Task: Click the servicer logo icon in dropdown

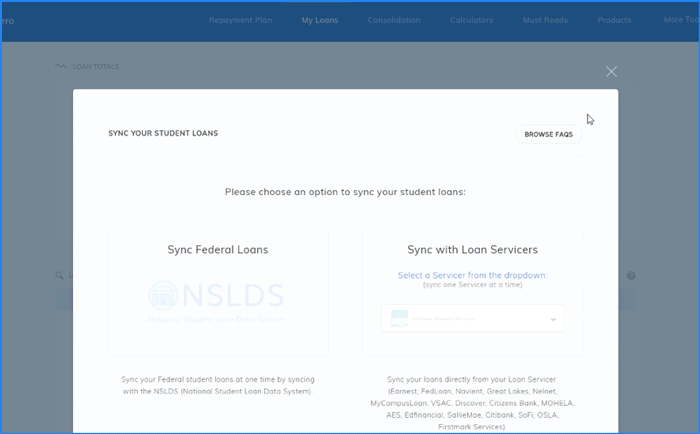Action: coord(399,318)
